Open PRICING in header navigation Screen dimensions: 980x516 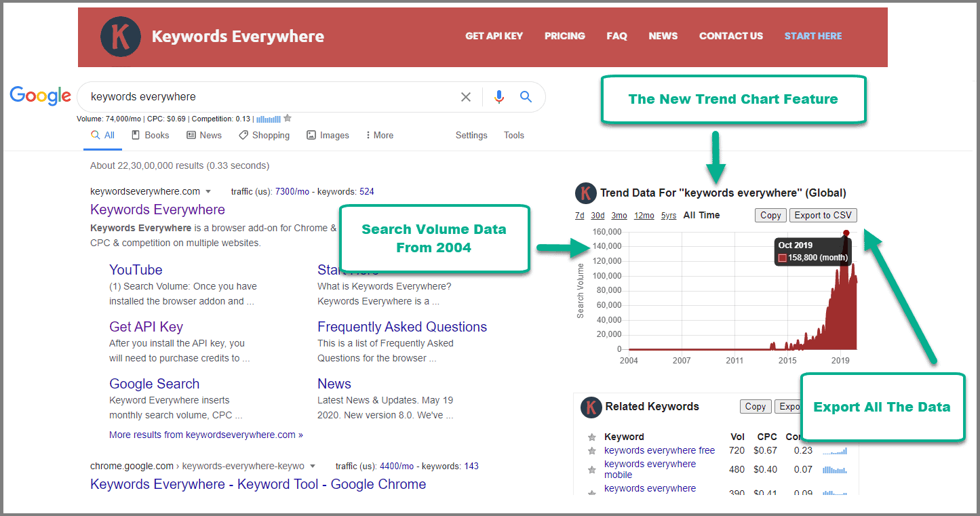click(564, 36)
